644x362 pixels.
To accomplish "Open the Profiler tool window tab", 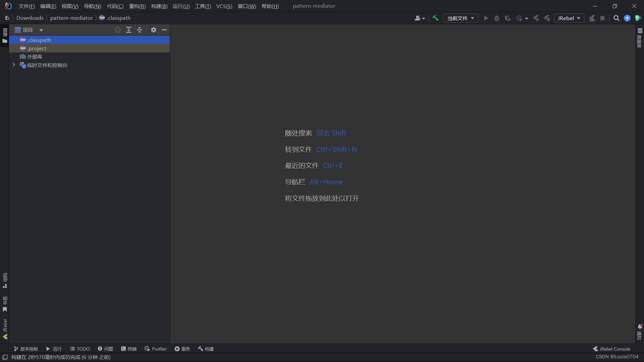I will [x=156, y=349].
